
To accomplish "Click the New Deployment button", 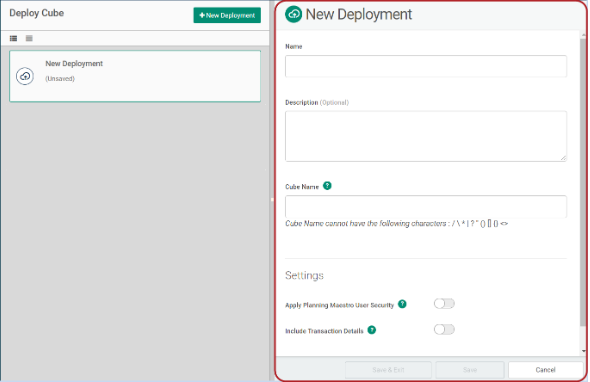I will tap(227, 15).
